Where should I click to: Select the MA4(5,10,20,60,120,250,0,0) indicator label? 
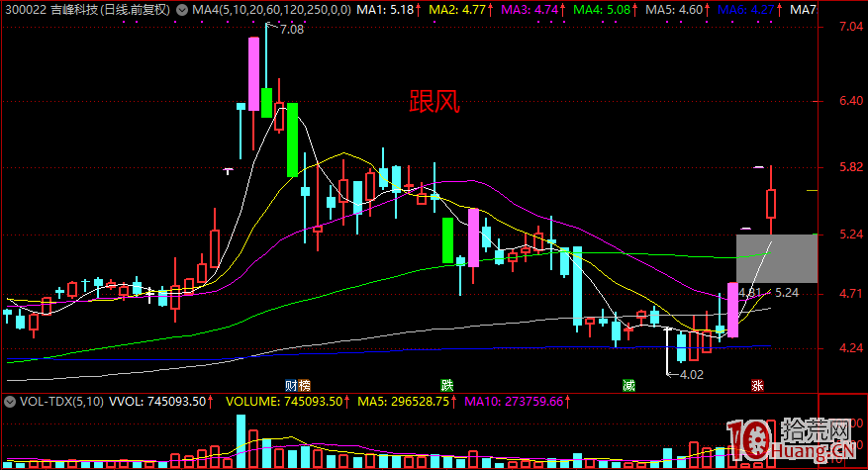pyautogui.click(x=271, y=10)
